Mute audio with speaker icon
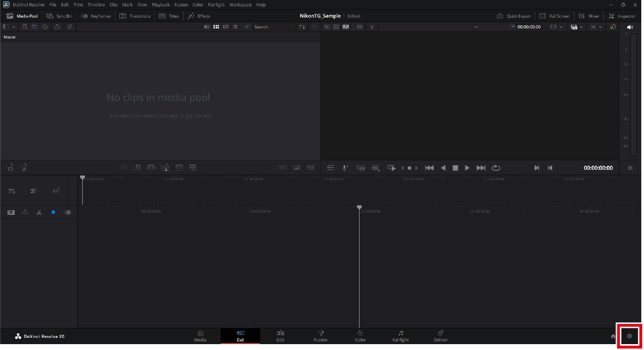 (630, 27)
